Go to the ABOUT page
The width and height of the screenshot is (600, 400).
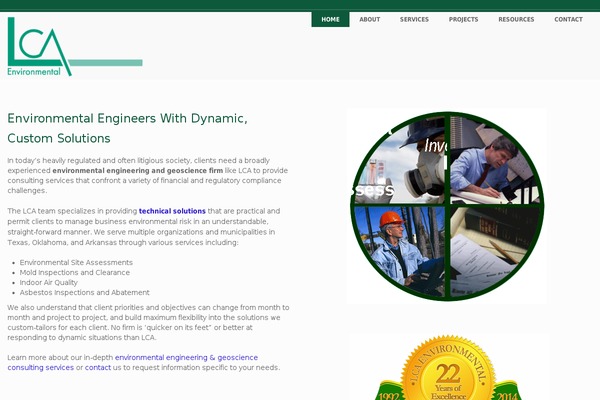(369, 20)
